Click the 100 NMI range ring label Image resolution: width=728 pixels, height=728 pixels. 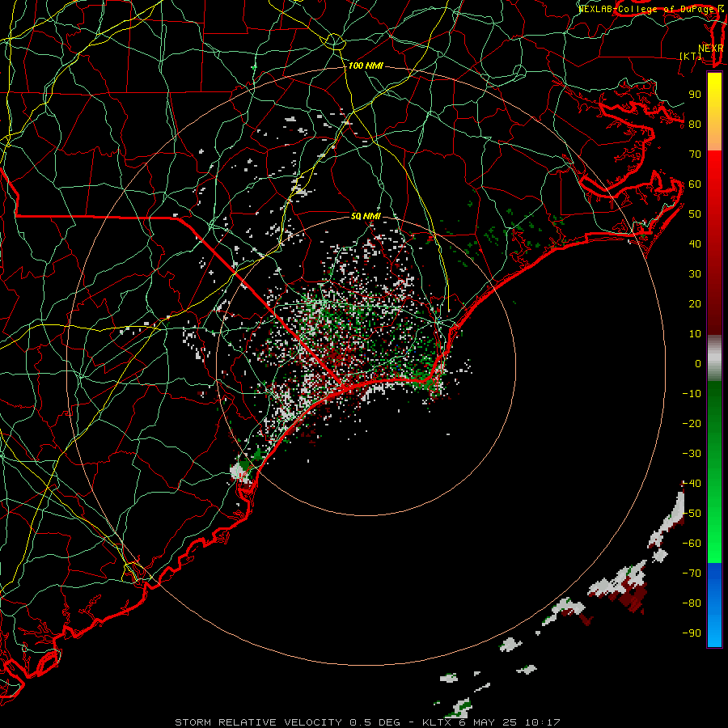click(366, 66)
